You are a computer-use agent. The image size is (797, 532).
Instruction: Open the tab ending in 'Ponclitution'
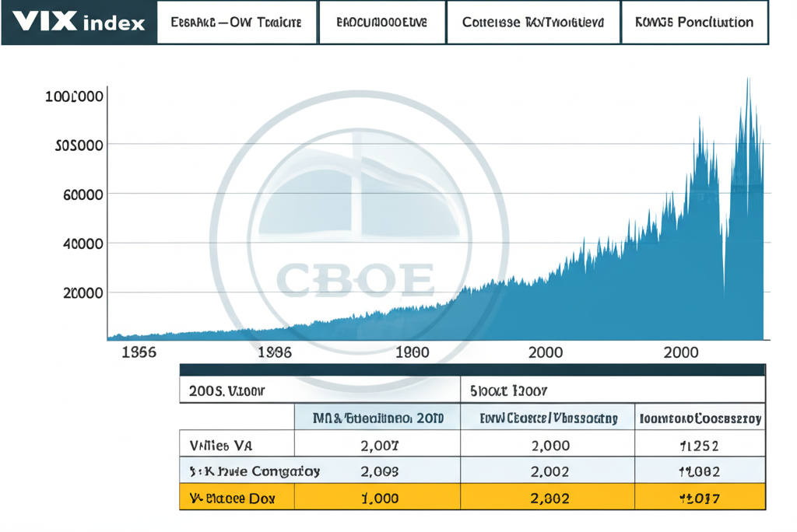693,23
